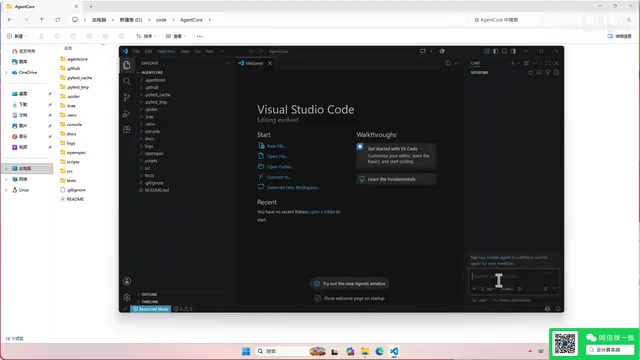Open the Edit menu in VS Code
Image resolution: width=640 pixels, height=360 pixels.
coord(148,51)
